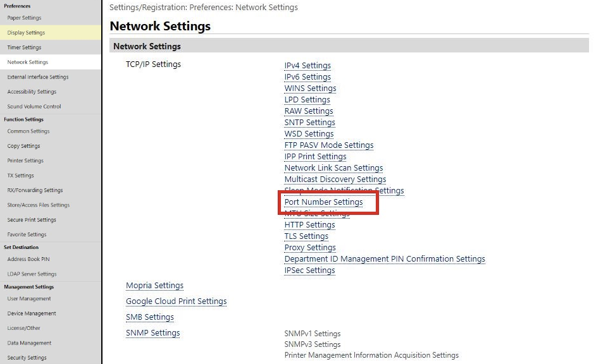Open Port Number Settings link
The image size is (596, 364).
click(323, 202)
